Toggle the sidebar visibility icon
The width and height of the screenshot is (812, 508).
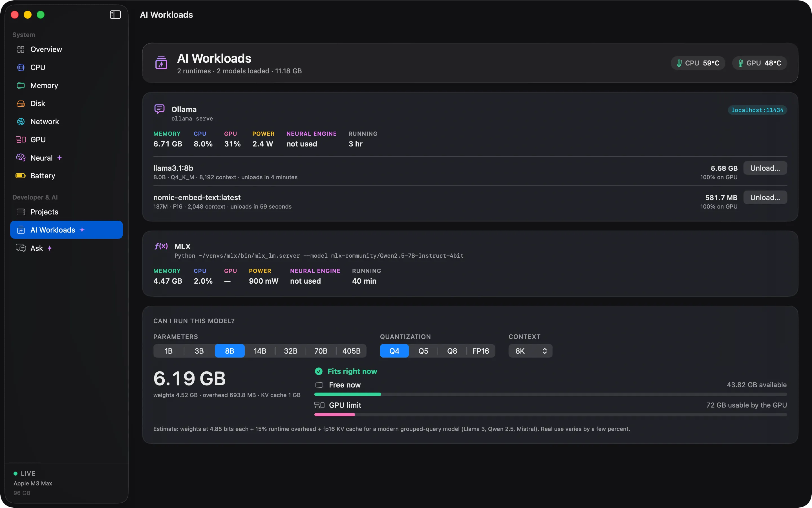[x=115, y=14]
